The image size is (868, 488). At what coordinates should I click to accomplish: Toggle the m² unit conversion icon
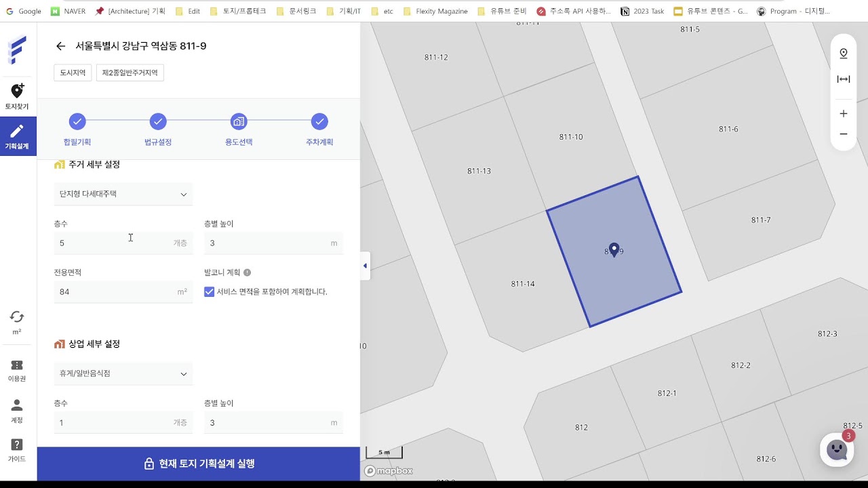17,322
